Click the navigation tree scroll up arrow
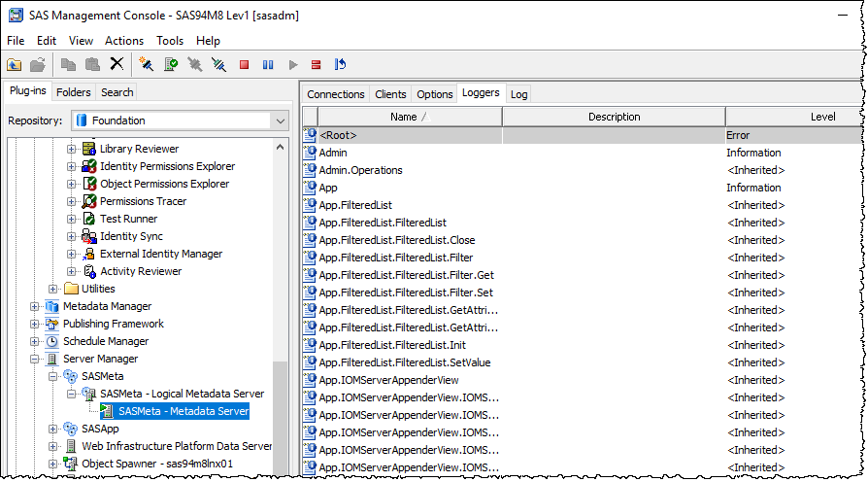 [280, 148]
